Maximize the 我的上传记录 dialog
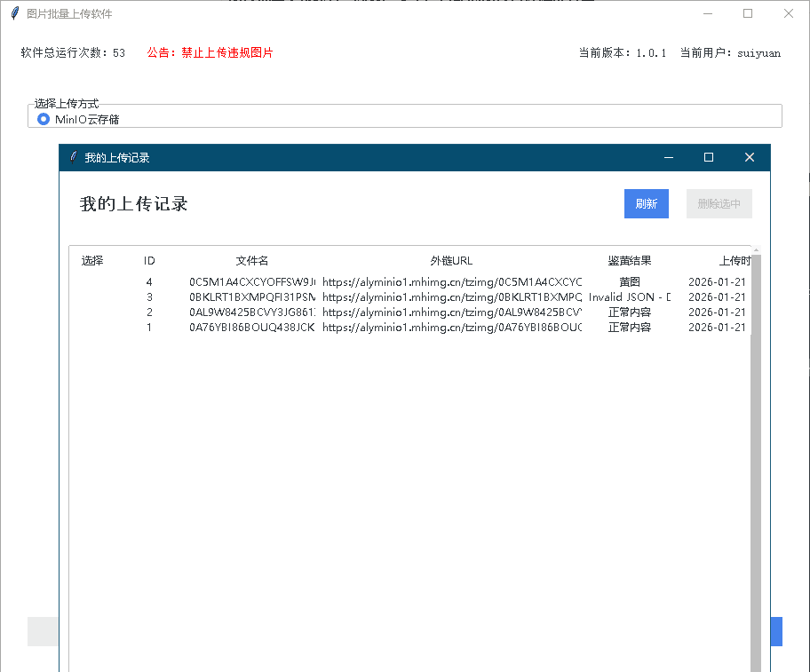 [x=709, y=157]
